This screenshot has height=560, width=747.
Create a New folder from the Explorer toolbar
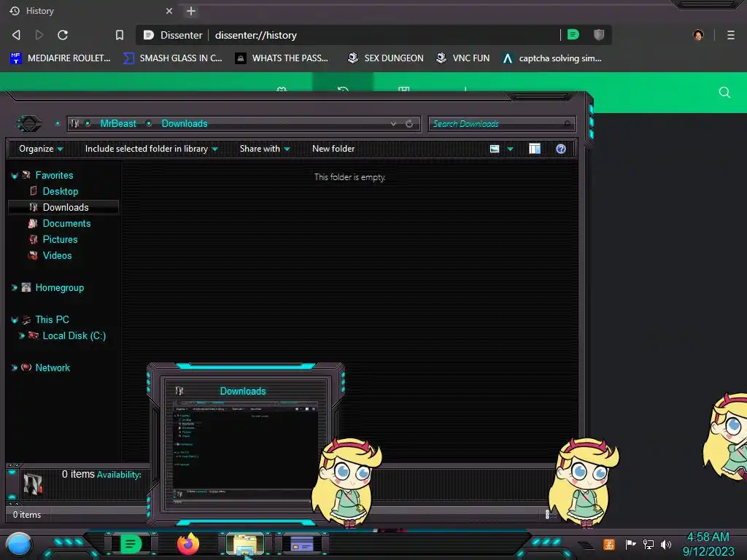(333, 149)
